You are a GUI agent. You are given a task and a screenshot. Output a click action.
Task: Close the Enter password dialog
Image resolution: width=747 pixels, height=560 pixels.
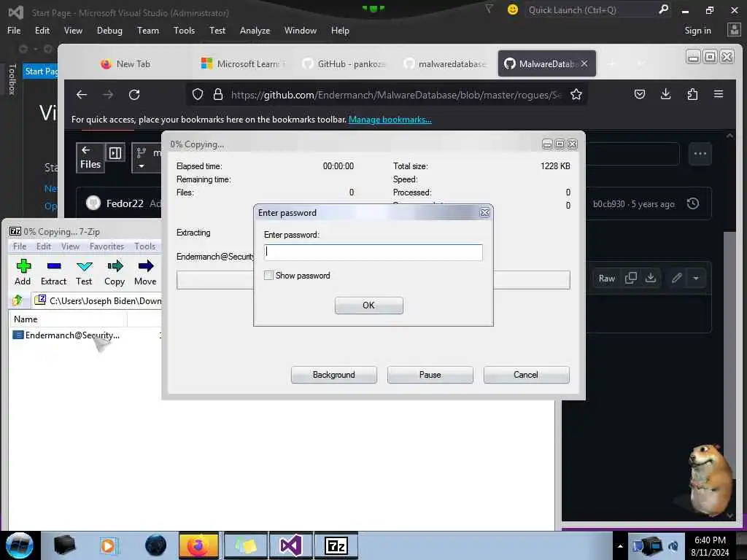pos(484,213)
